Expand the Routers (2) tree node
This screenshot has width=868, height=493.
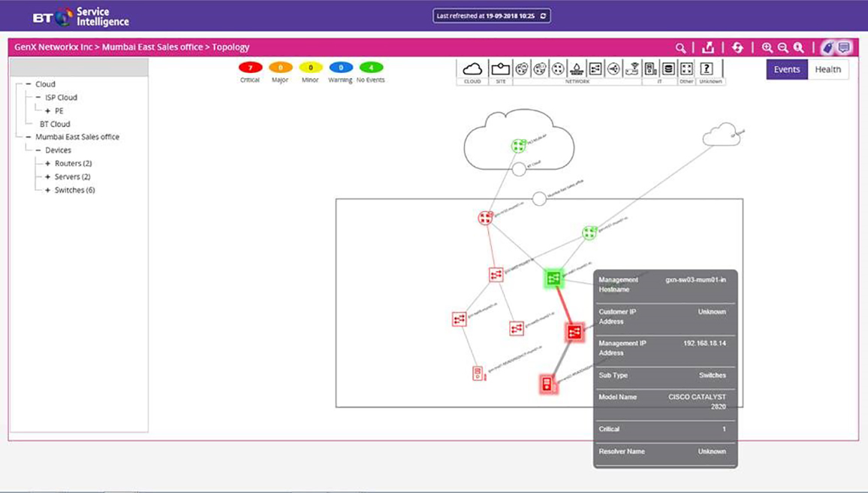(x=48, y=164)
